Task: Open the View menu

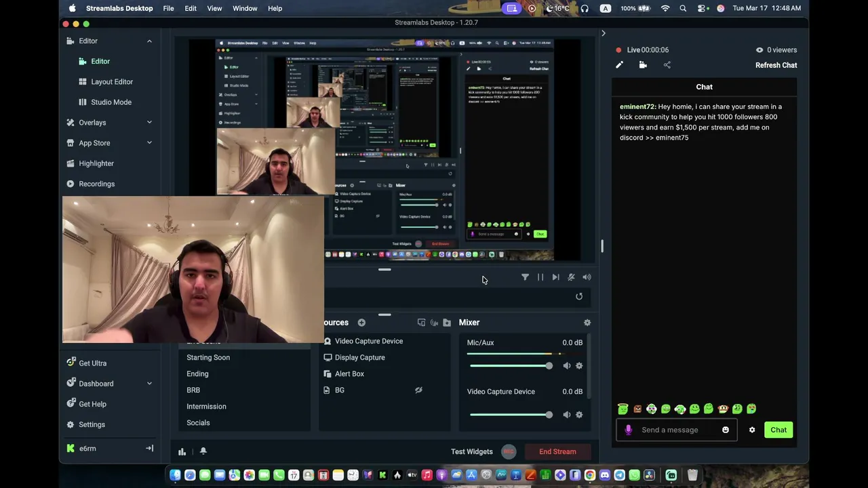Action: tap(214, 8)
